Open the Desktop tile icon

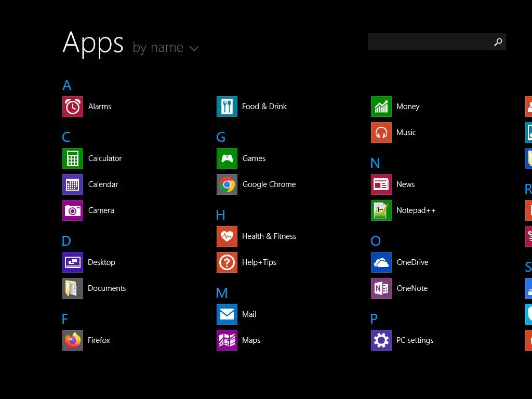tap(73, 262)
